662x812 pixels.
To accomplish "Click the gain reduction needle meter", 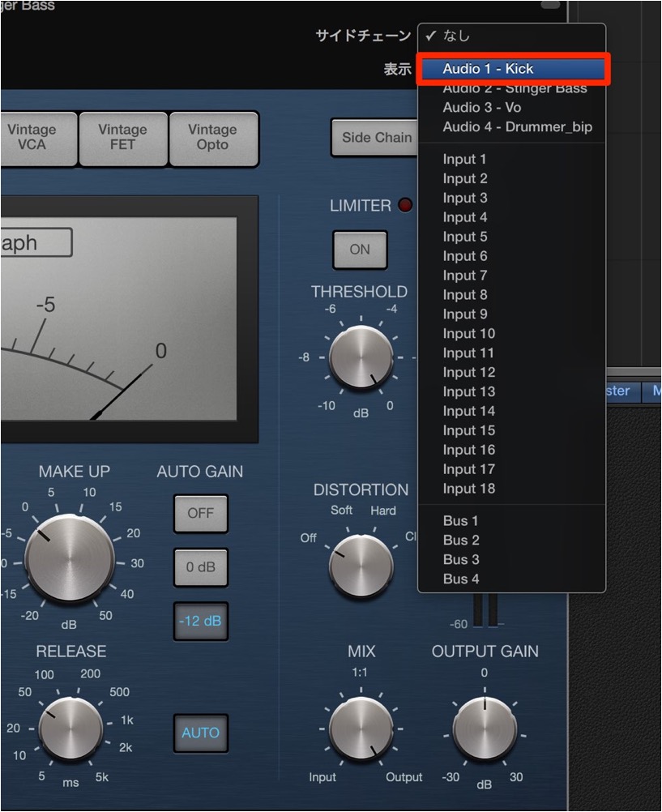I will click(x=119, y=318).
